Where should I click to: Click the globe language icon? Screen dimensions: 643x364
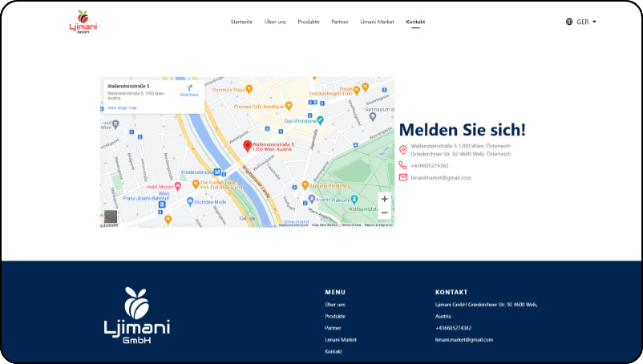coord(568,22)
